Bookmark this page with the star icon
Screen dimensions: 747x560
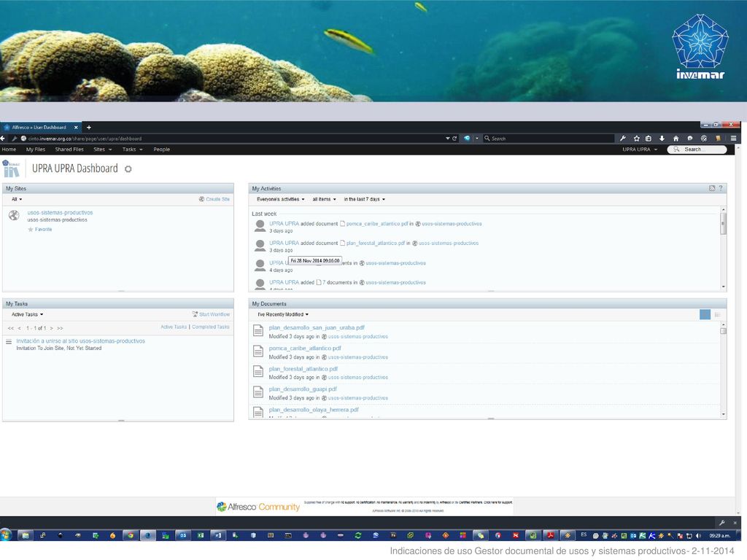(x=636, y=138)
